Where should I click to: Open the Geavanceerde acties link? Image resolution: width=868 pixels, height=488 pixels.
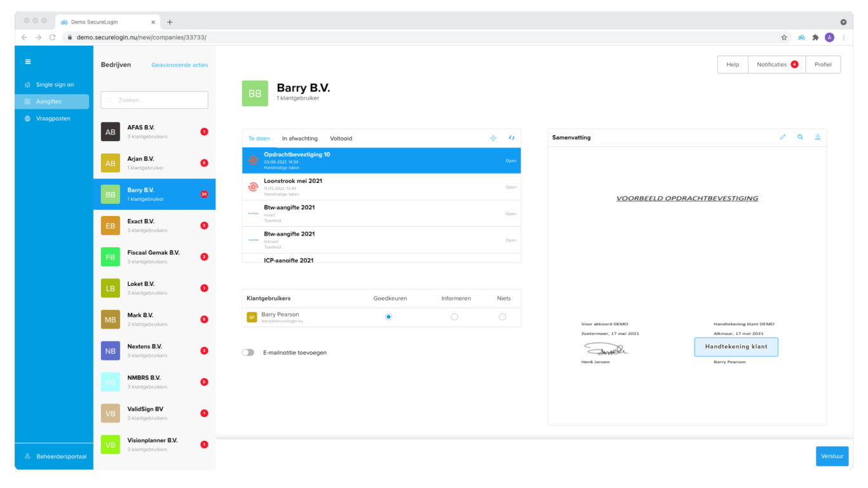pyautogui.click(x=179, y=65)
